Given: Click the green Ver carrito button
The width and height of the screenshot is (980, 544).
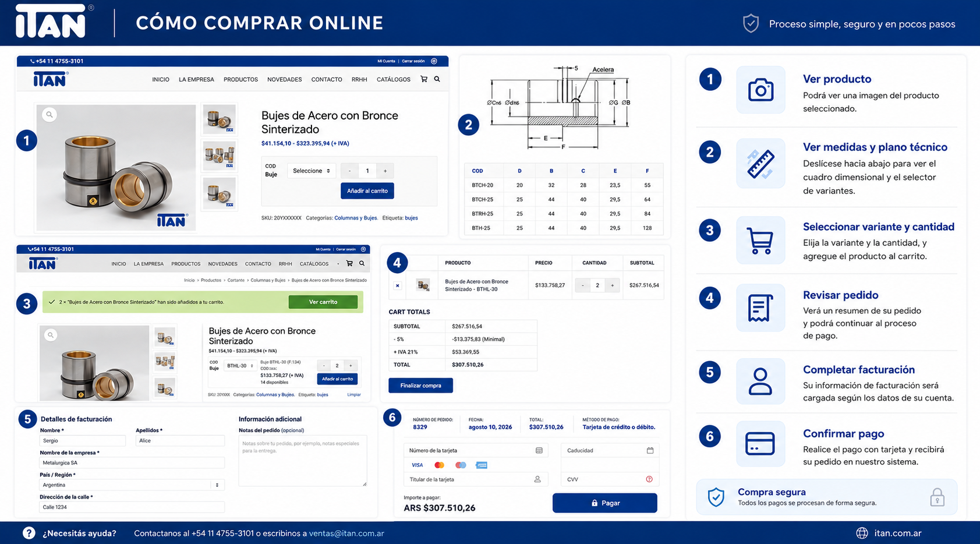Looking at the screenshot, I should [323, 302].
